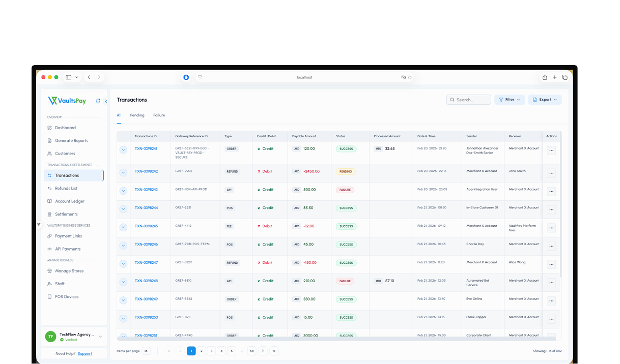Click the notifications bell icon

click(x=98, y=101)
